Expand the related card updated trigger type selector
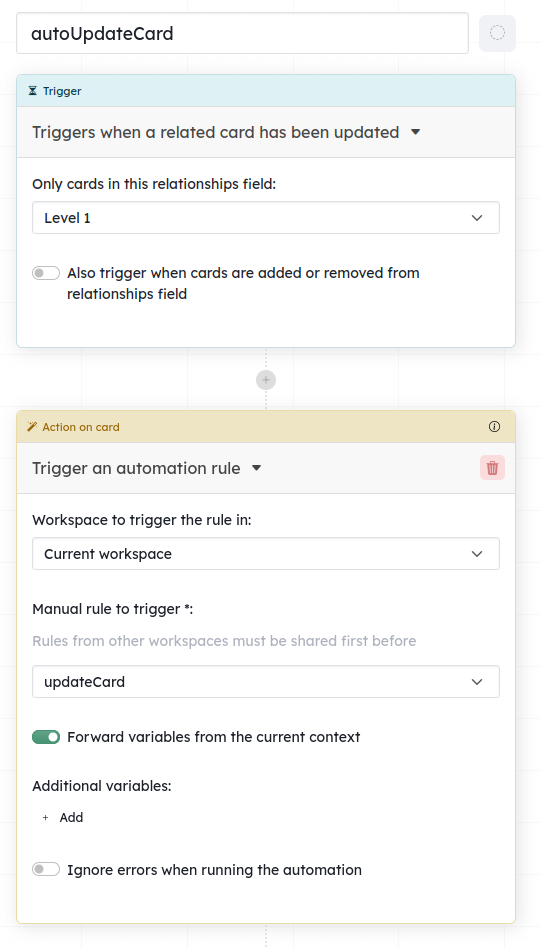Viewport: 541px width, 949px height. coord(226,132)
